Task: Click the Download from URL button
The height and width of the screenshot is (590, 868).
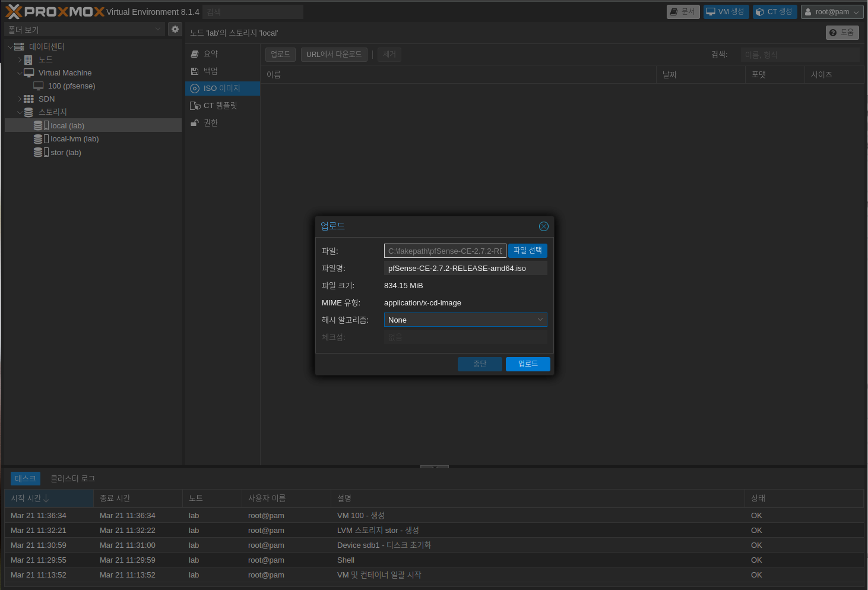Action: tap(334, 55)
